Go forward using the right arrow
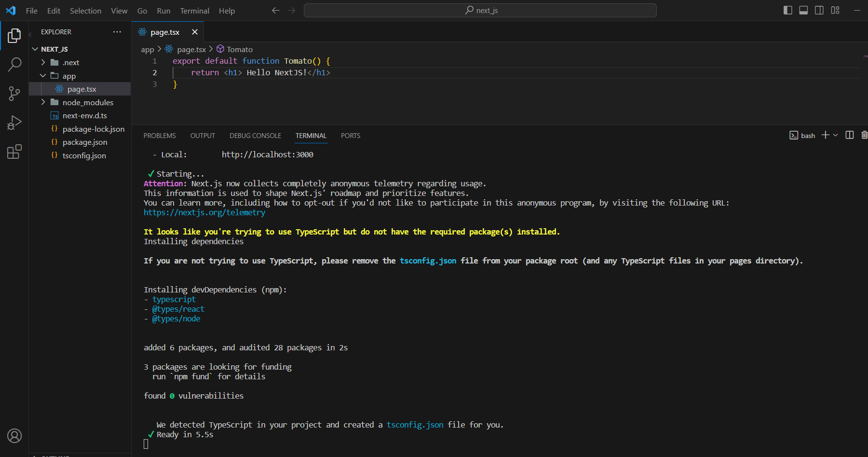This screenshot has width=868, height=457. click(291, 10)
